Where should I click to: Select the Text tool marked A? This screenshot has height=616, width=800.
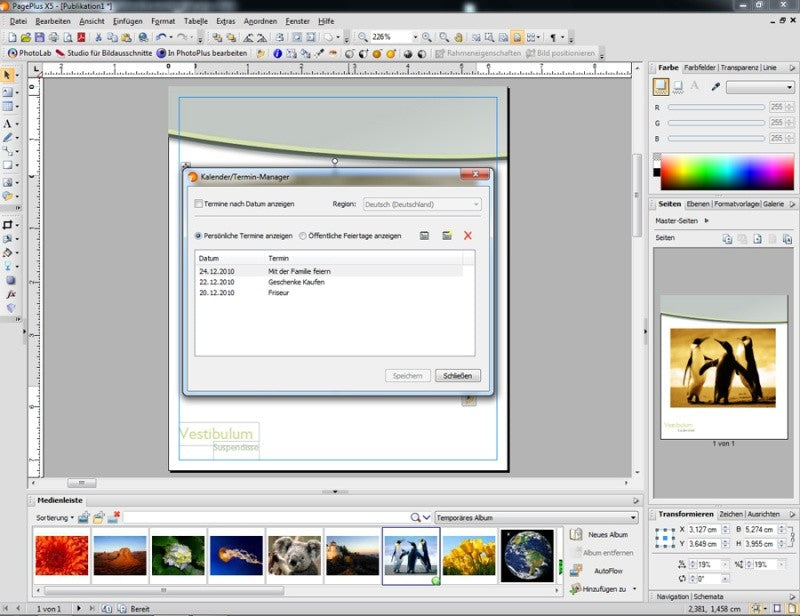point(7,124)
